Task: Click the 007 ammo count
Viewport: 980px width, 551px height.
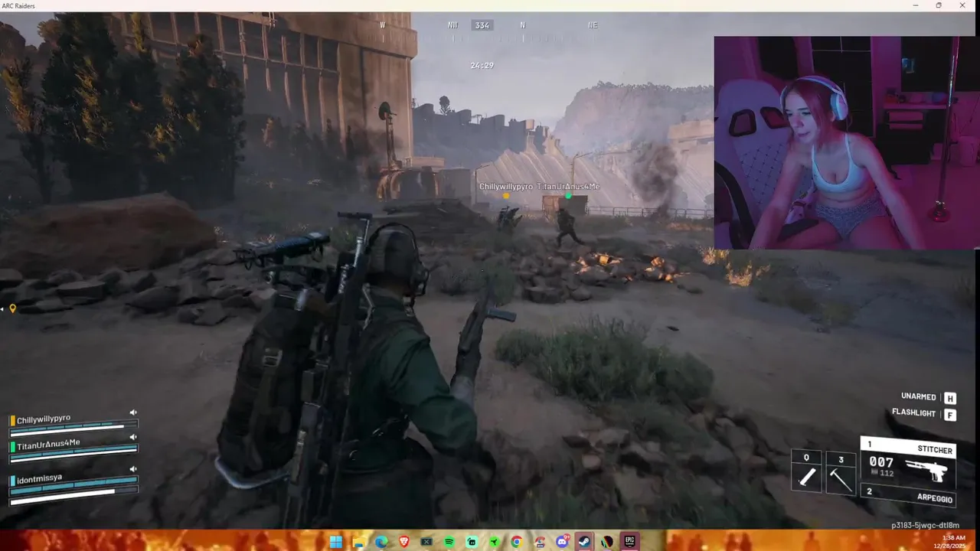Action: coord(881,462)
